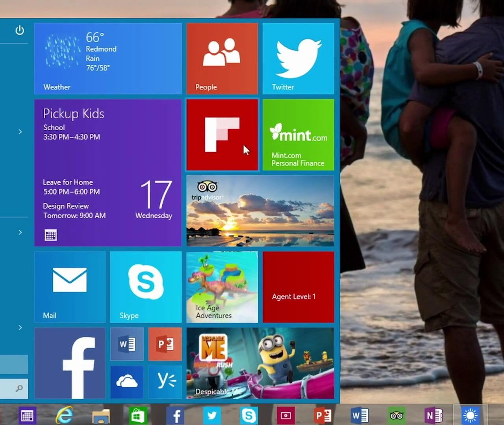
Task: Open the Ice Age Adventures game tile
Action: tap(222, 287)
